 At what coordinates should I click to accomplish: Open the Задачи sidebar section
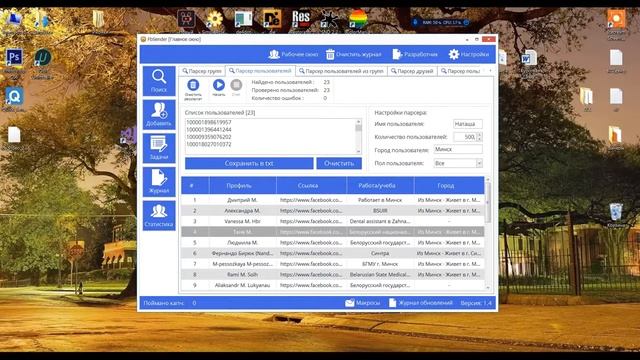tap(159, 148)
